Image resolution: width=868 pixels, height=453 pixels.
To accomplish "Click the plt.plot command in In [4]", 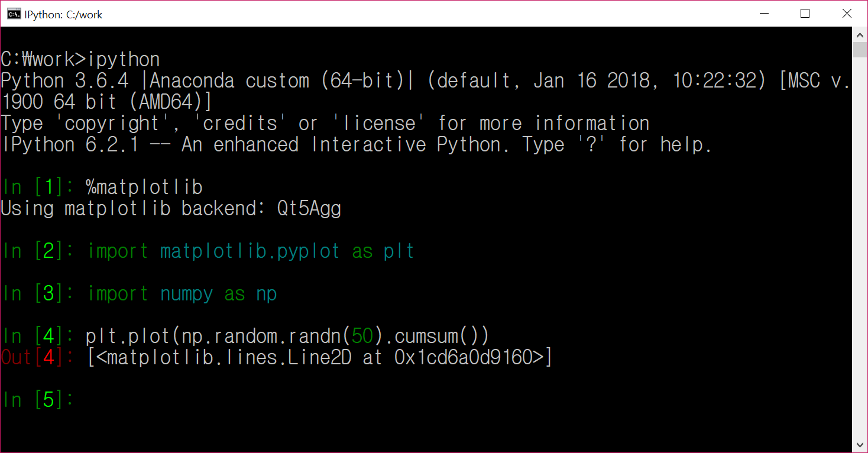I will [x=287, y=336].
